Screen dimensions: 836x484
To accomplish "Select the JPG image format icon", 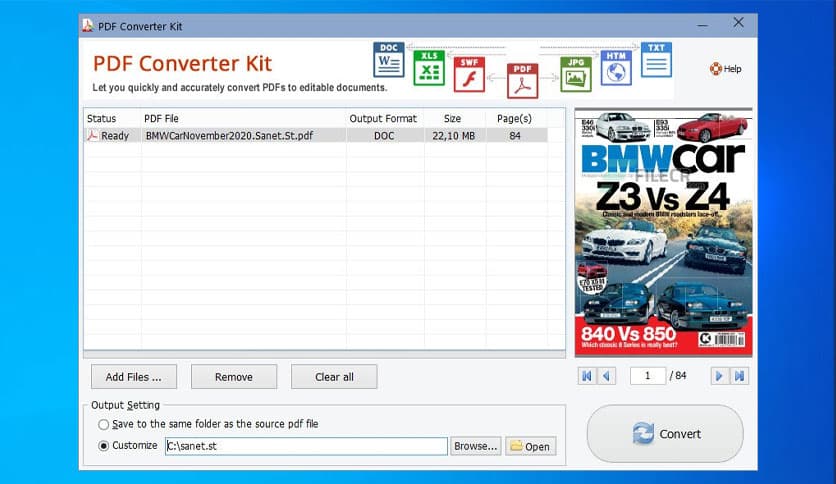I will click(576, 75).
